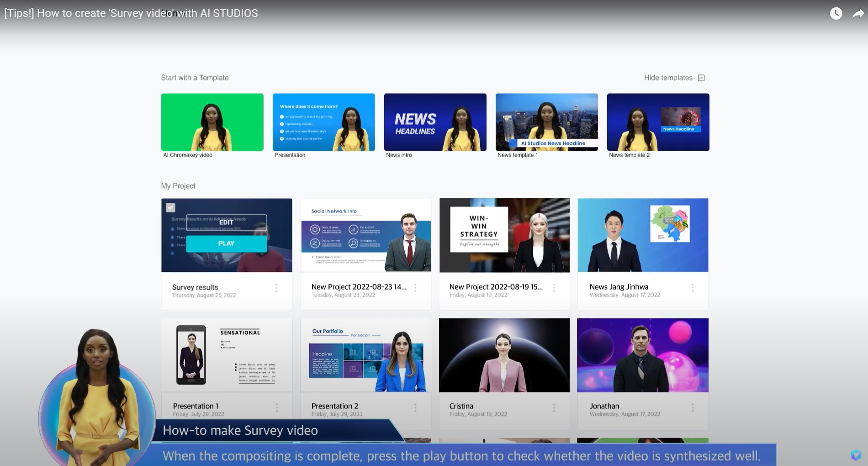868x466 pixels.
Task: Click the 'Presentation 1' project name
Action: (x=196, y=406)
